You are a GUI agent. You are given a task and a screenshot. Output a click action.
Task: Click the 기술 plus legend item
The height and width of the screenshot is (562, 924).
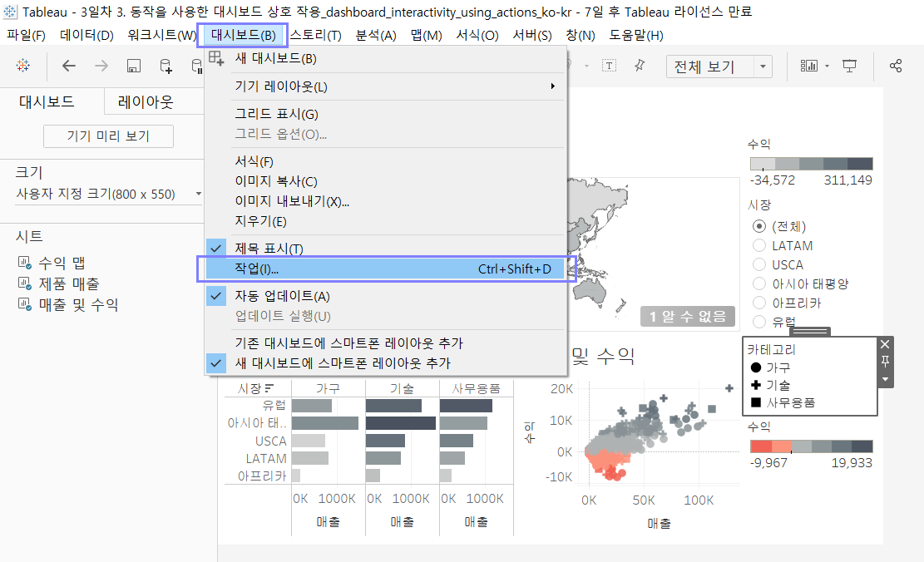click(x=771, y=385)
